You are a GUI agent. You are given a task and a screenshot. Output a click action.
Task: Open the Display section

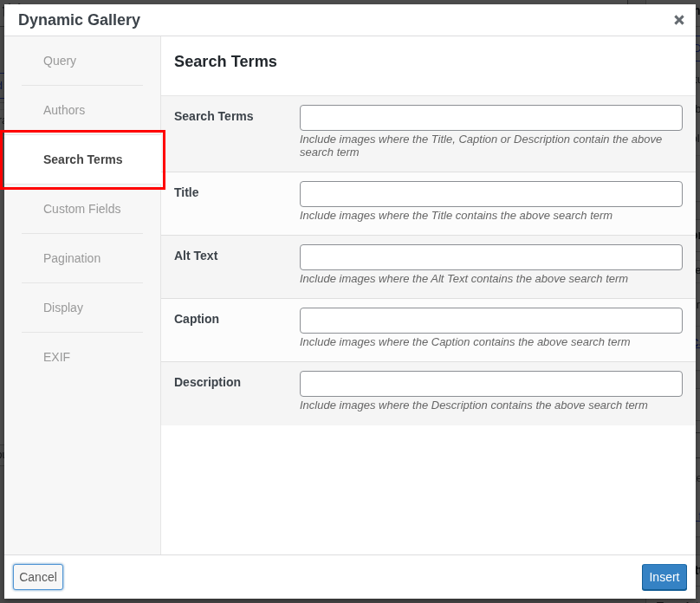tap(65, 308)
